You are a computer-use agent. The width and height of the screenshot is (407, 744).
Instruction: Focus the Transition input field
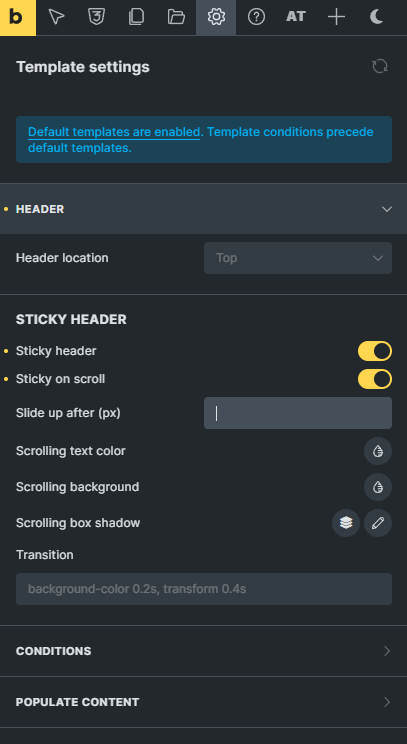click(204, 589)
